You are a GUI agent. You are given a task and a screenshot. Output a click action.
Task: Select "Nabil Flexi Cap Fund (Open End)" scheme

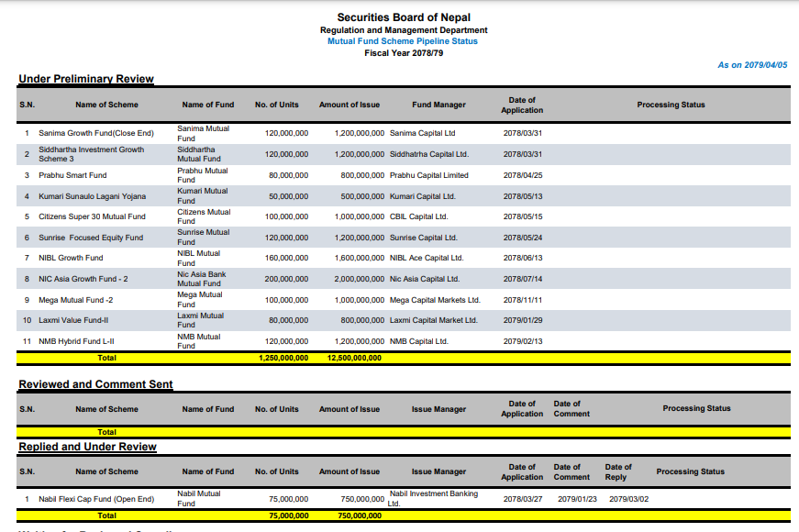[98, 499]
